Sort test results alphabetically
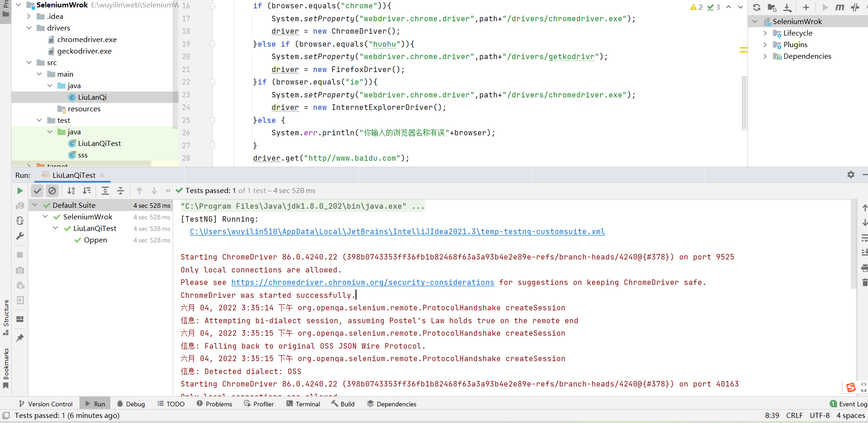 pos(71,191)
